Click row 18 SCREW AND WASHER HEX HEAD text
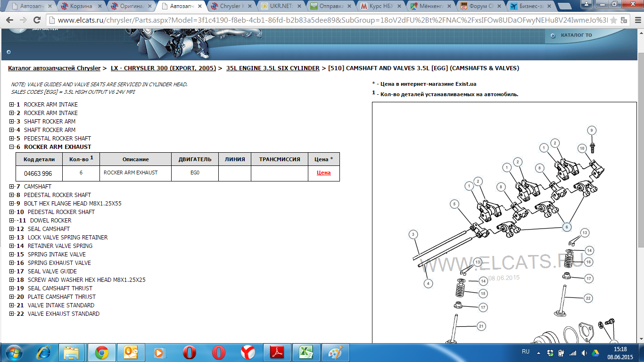This screenshot has width=644, height=362. pos(87,280)
